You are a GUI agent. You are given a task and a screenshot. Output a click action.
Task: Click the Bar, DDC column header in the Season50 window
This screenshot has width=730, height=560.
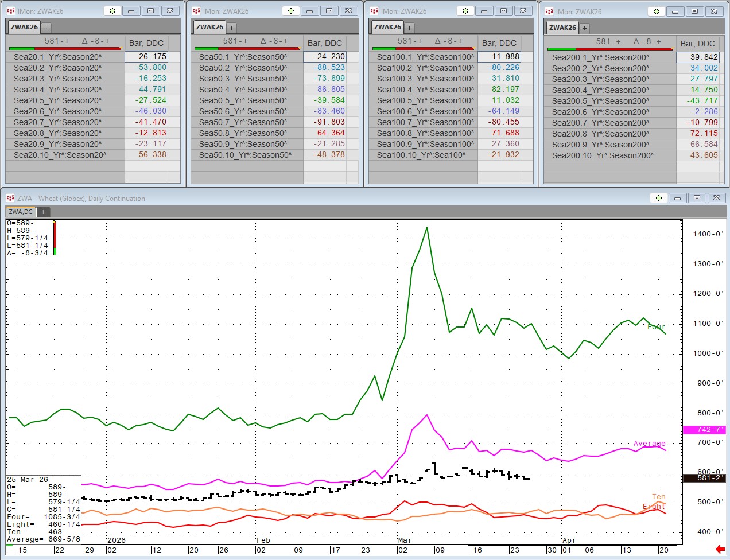(x=324, y=43)
